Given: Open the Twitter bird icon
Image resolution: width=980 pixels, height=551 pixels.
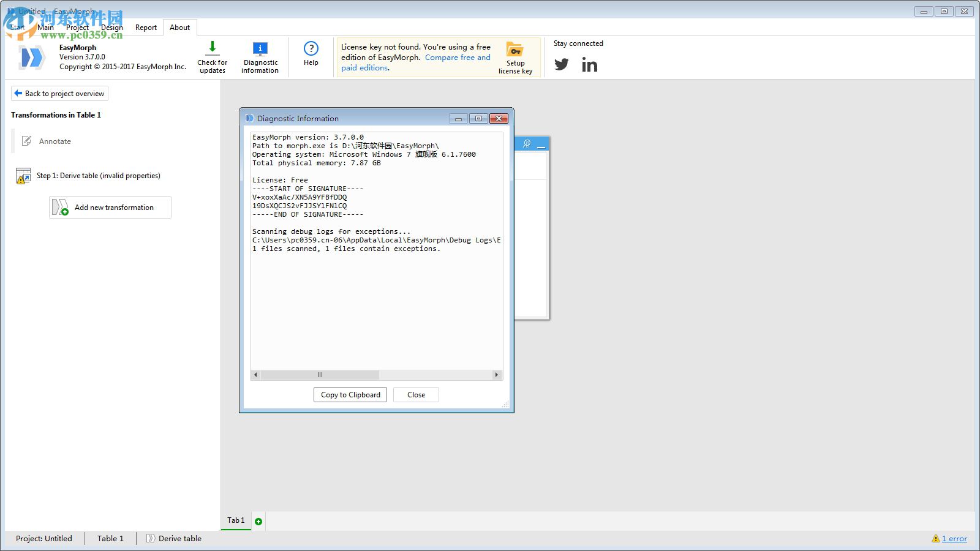Looking at the screenshot, I should 562,64.
